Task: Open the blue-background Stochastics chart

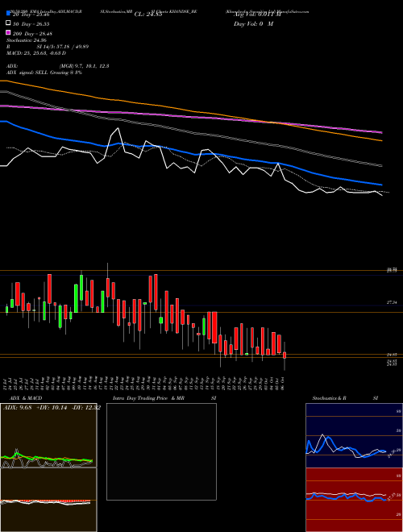Action: click(x=354, y=435)
